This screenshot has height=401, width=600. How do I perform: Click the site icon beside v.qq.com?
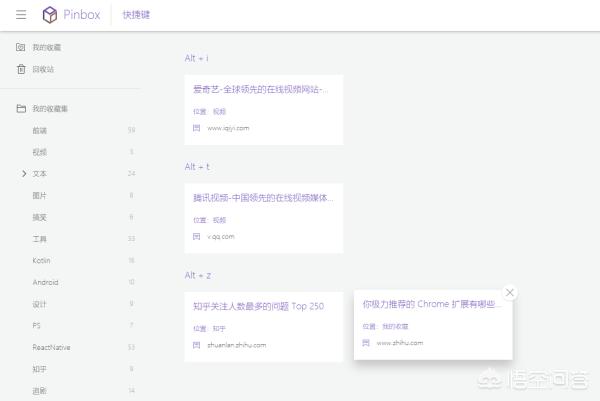(197, 236)
